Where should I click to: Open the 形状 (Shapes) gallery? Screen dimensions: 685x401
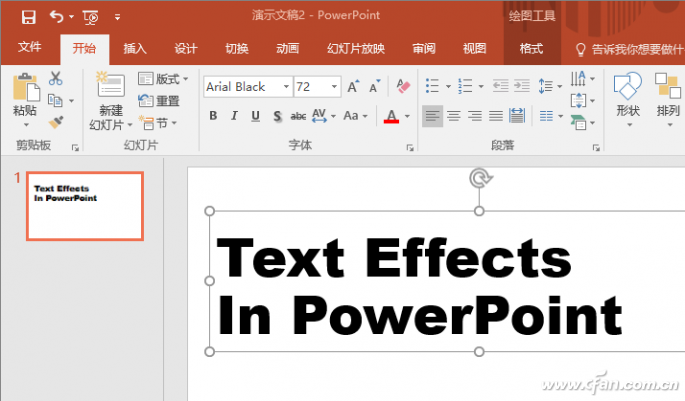click(x=628, y=100)
